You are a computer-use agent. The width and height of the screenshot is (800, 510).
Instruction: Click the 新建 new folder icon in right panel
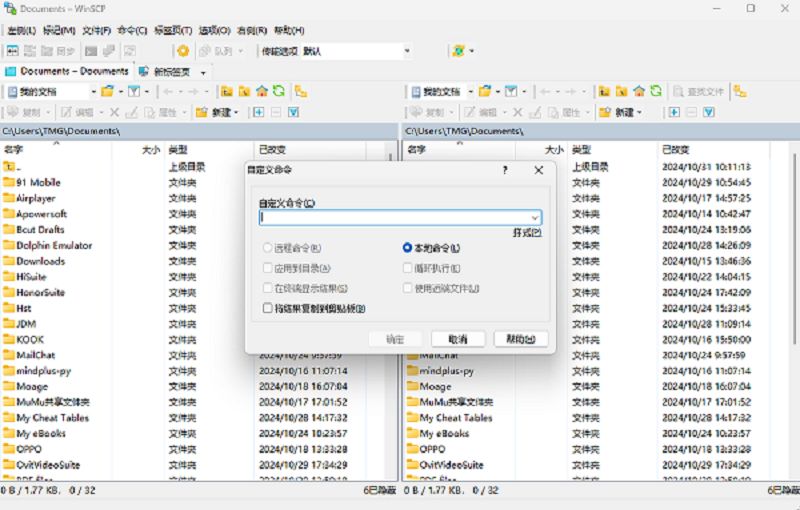point(605,112)
